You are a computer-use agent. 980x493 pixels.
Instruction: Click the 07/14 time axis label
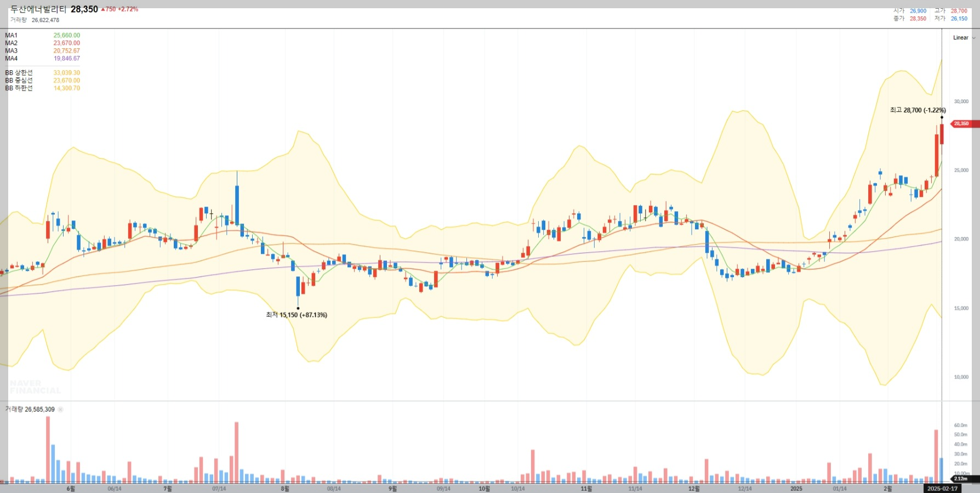click(219, 489)
